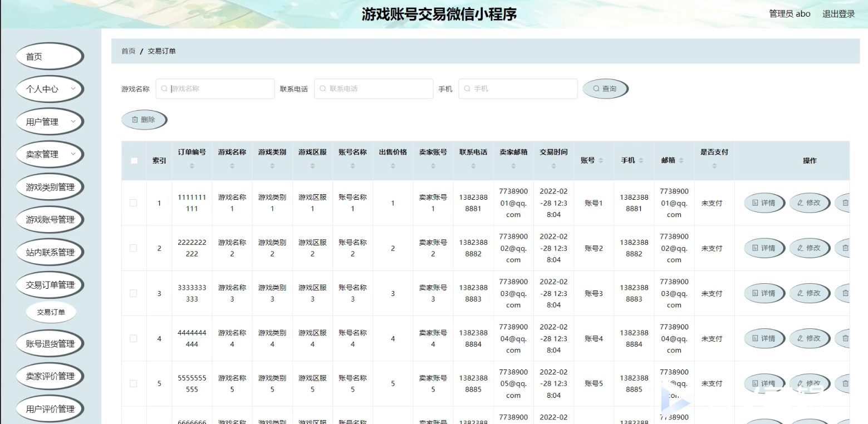868x424 pixels.
Task: Click sort arrows under 交易时间 header
Action: point(553,166)
